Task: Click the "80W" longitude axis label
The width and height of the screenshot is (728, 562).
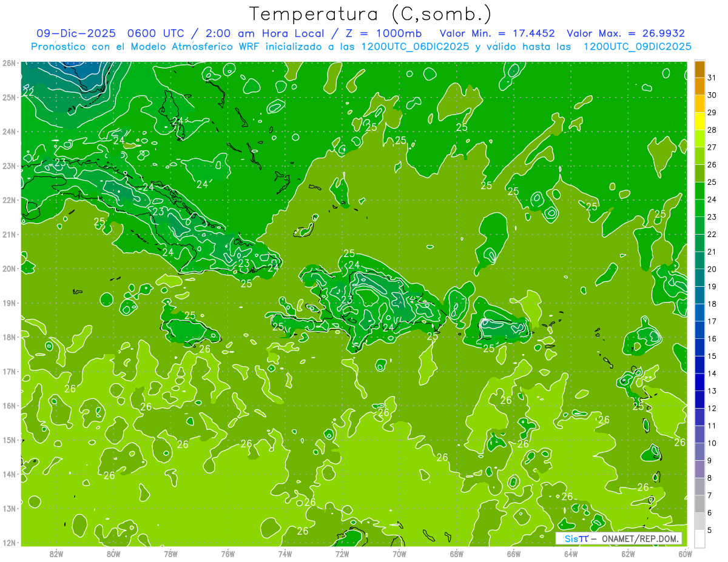Action: click(x=113, y=553)
